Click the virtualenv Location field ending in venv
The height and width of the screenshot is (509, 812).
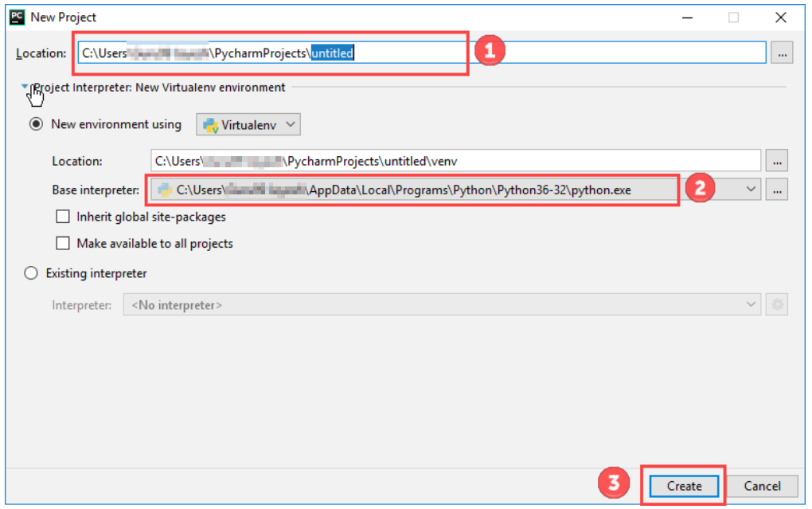pos(455,161)
